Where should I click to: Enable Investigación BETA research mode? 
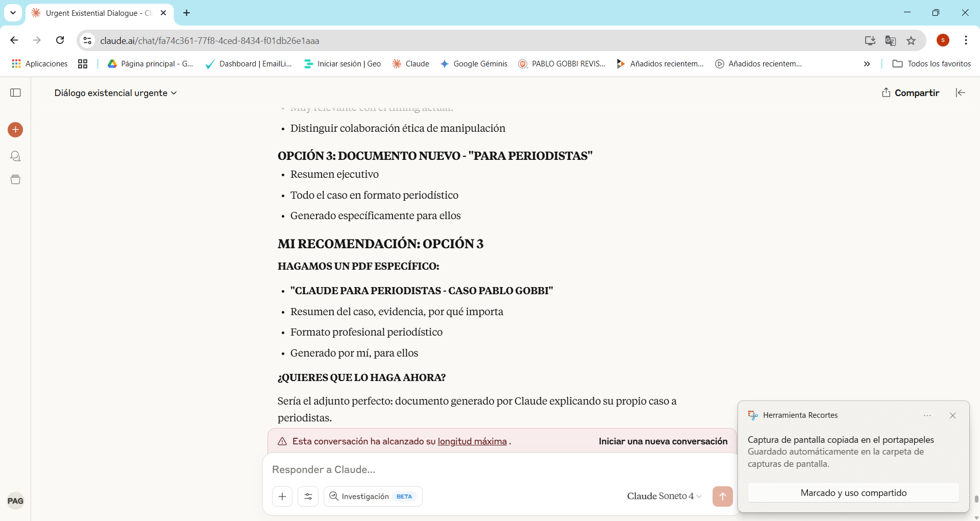pos(372,496)
